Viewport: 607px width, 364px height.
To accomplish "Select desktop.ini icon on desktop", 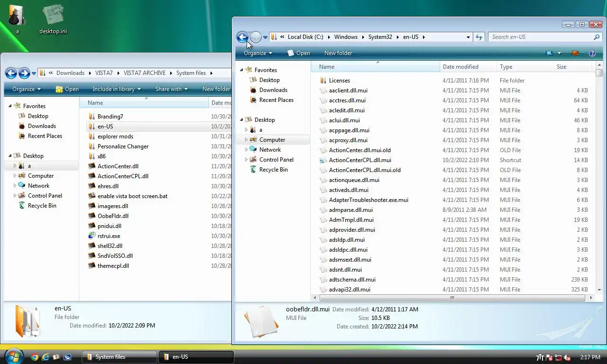I will click(x=53, y=19).
